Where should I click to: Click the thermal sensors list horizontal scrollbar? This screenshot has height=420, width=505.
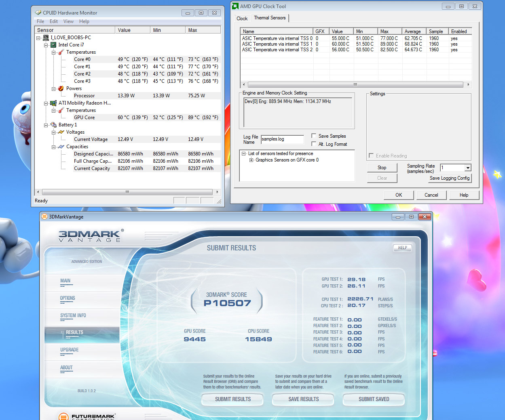(x=355, y=84)
